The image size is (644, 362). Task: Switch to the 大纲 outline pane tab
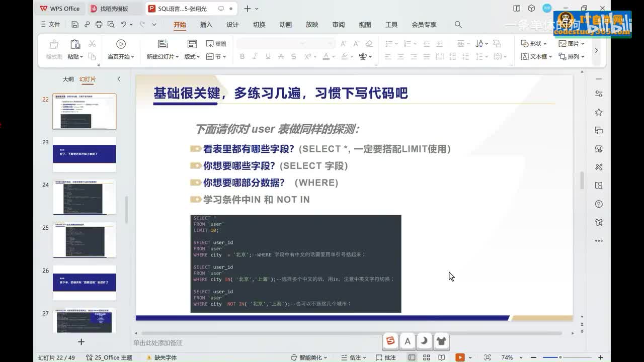tap(68, 79)
